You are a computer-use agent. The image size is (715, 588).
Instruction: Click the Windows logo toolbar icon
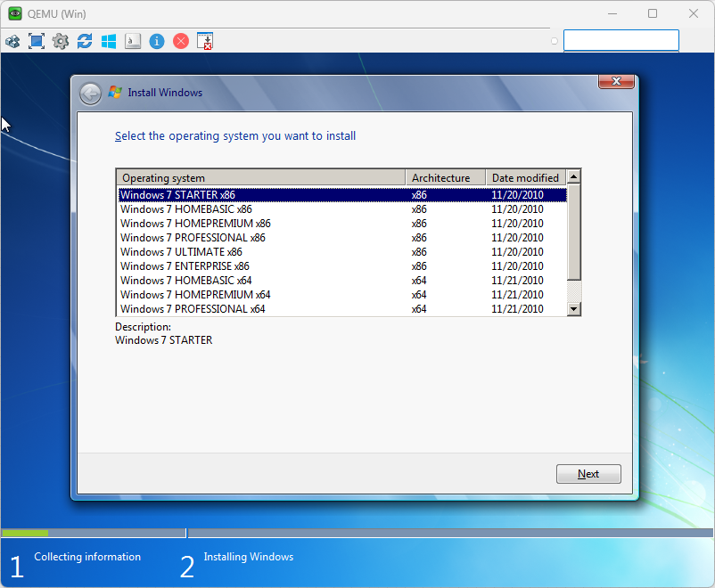coord(109,42)
